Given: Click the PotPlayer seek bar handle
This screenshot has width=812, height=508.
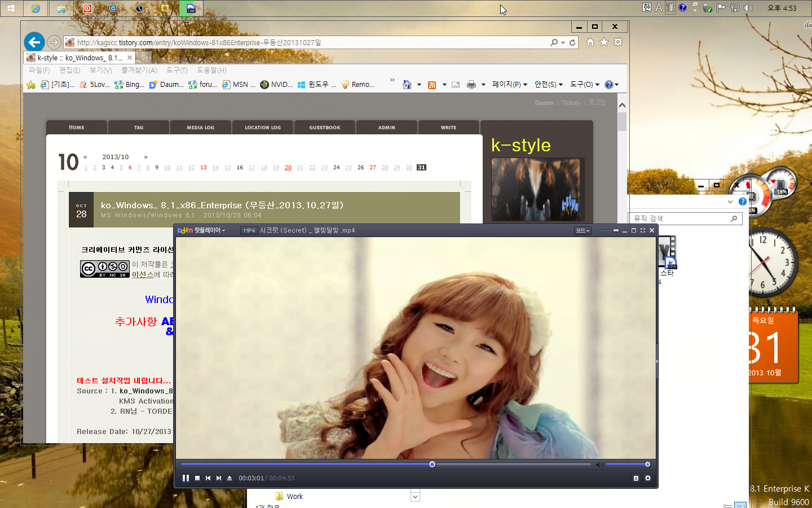Looking at the screenshot, I should coord(432,465).
